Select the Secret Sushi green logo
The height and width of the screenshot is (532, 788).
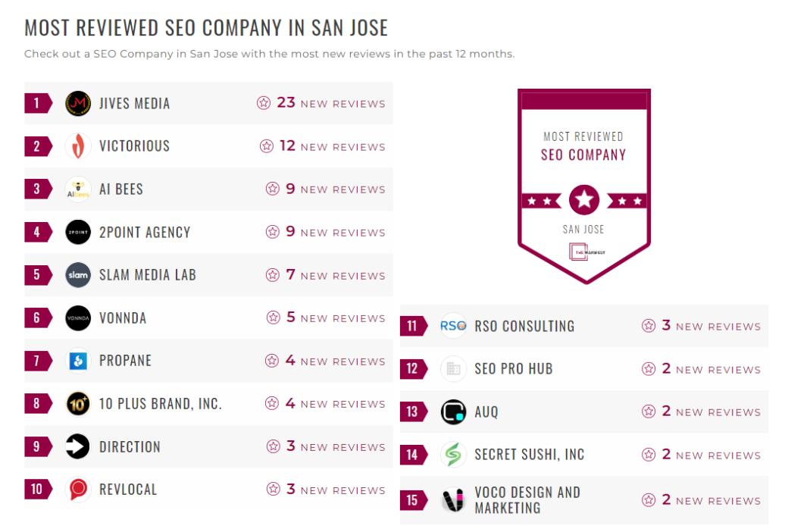pyautogui.click(x=452, y=455)
